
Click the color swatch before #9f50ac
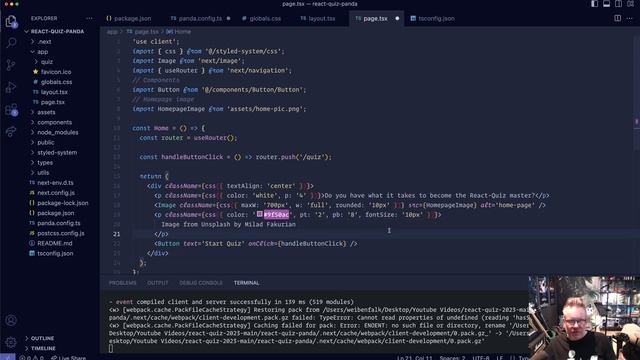tap(260, 214)
